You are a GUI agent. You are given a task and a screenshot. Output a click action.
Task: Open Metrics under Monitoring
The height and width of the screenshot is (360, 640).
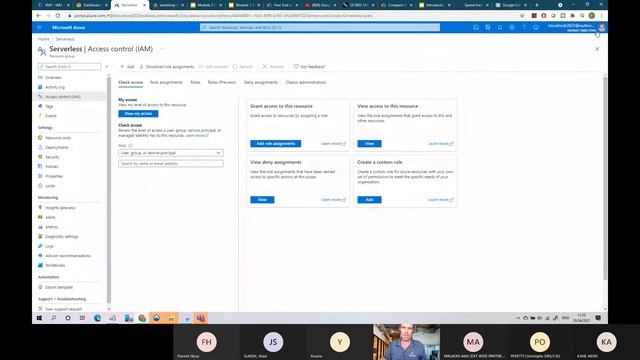(51, 227)
